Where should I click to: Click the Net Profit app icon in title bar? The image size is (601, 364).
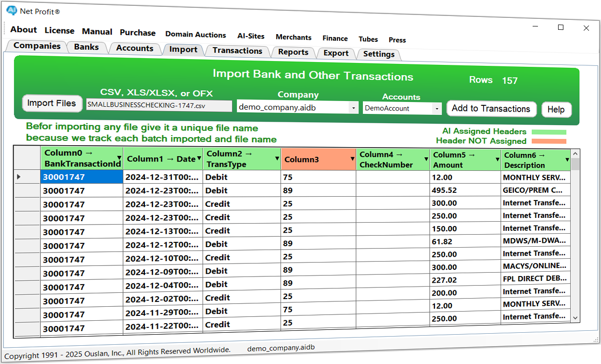point(12,11)
